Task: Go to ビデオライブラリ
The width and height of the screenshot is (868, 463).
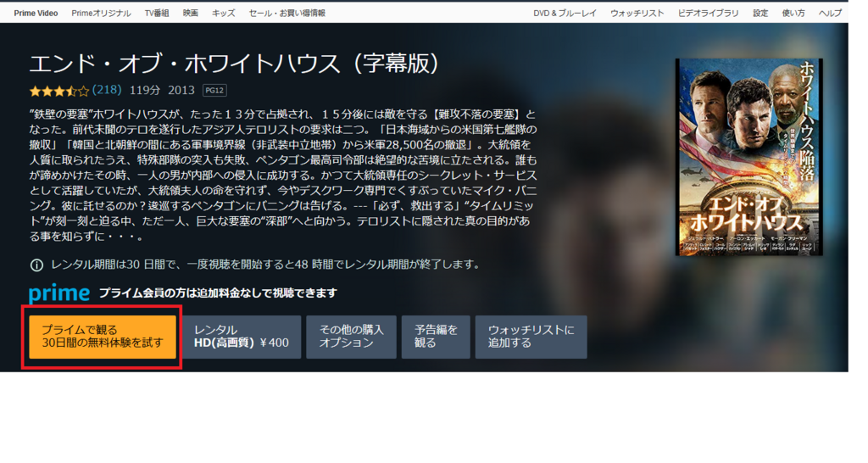Action: pyautogui.click(x=708, y=14)
